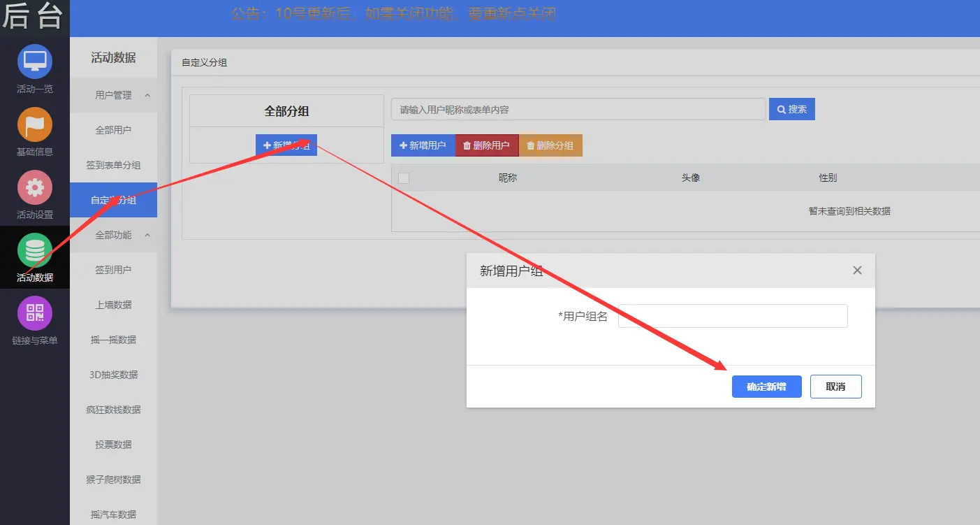Open 签到表单分组 menu item
This screenshot has height=525, width=980.
coord(113,165)
